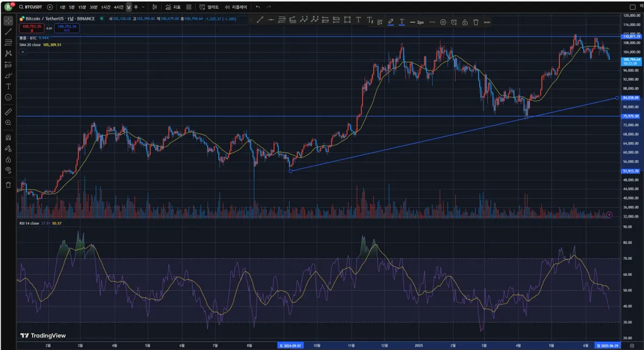Screen dimensions: 644x350
Task: Switch to 1분 timeframe
Action: 63,7
